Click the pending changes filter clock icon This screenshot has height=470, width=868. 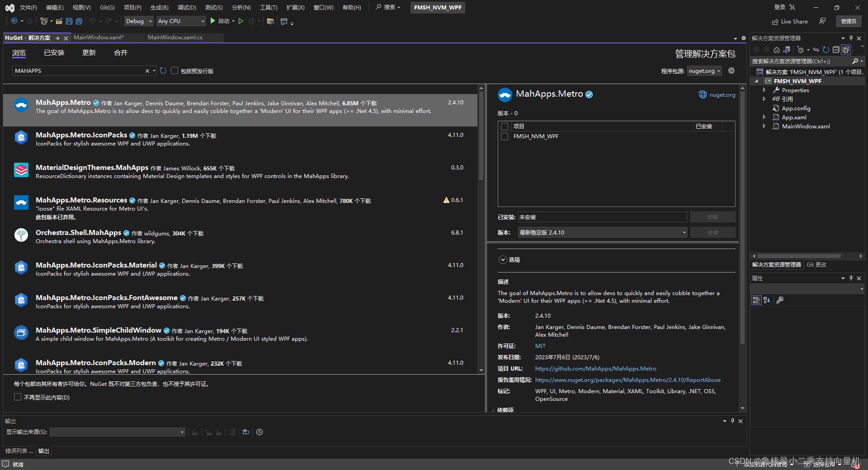(x=801, y=50)
